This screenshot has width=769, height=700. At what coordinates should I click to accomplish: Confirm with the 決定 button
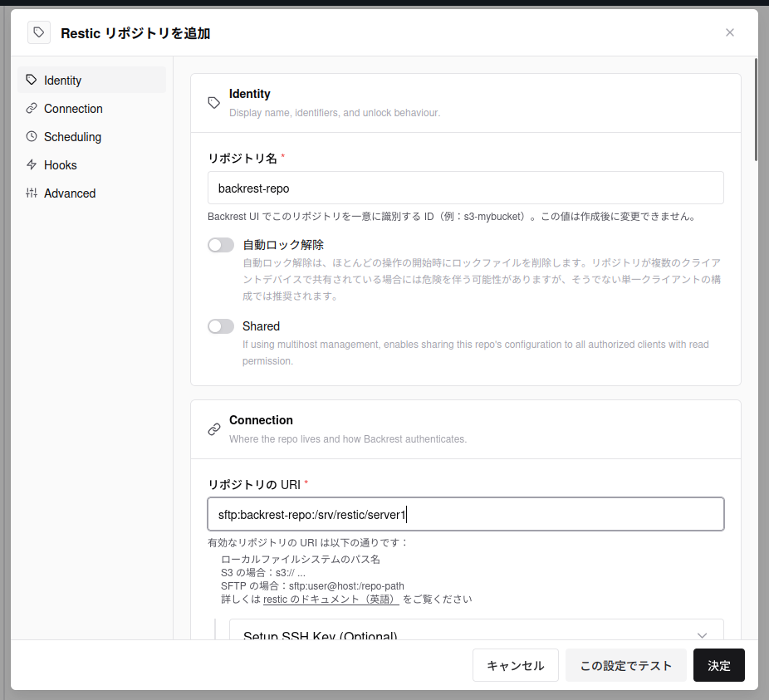coord(718,665)
